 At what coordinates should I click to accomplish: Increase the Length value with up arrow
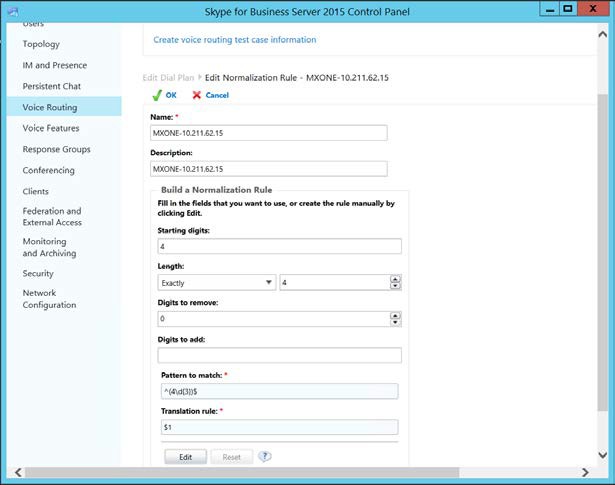(x=396, y=279)
